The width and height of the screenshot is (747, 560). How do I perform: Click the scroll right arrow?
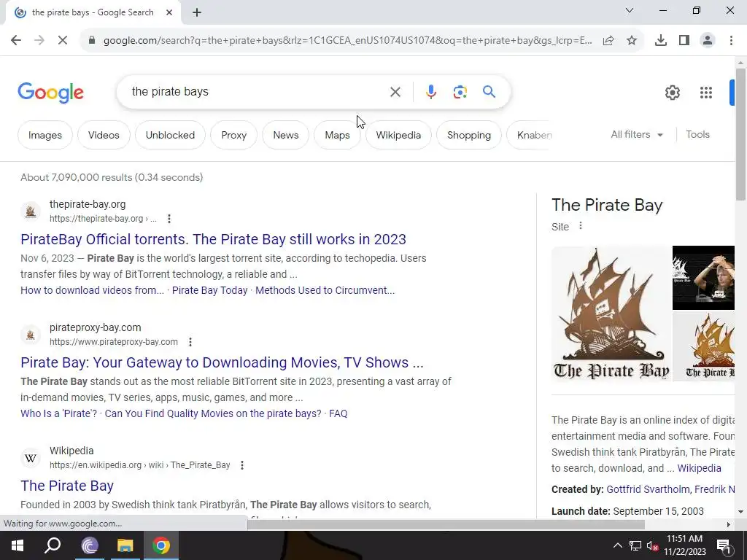pos(729,524)
